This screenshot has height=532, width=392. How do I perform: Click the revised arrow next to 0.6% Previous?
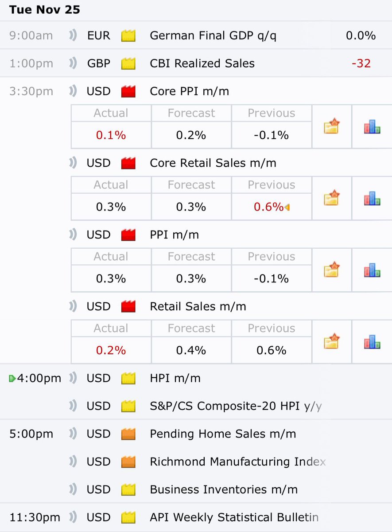(287, 207)
